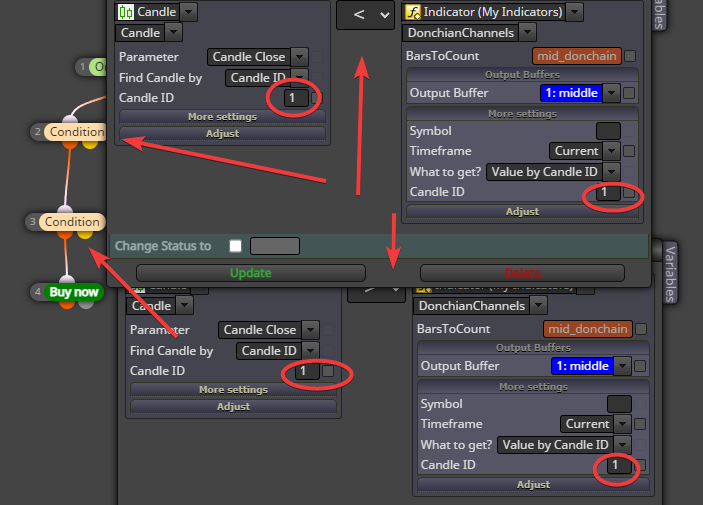Click Adjust bar under Candle in rear panel
The width and height of the screenshot is (703, 505).
pos(233,406)
